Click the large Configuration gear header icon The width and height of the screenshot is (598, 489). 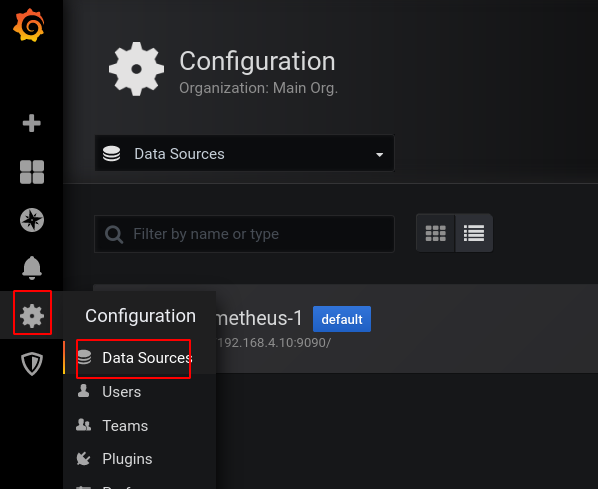(137, 69)
